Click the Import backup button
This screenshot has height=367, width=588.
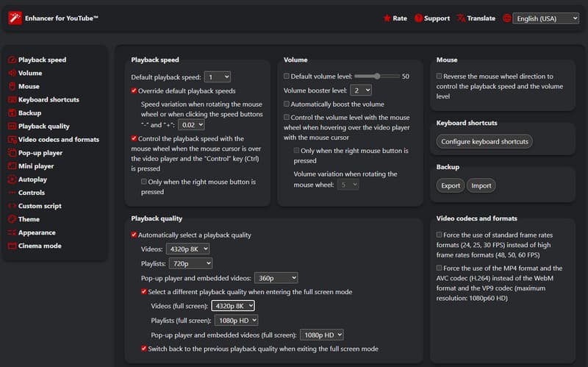[x=481, y=186]
